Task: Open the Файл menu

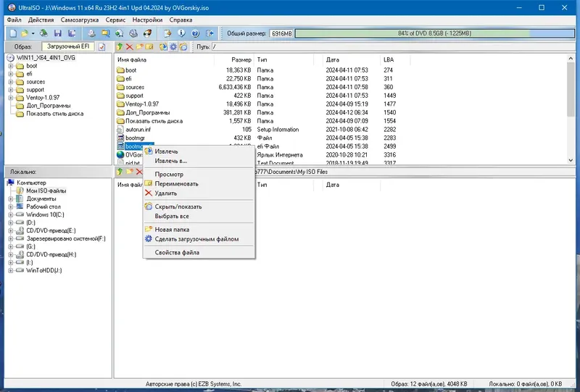Action: 14,20
